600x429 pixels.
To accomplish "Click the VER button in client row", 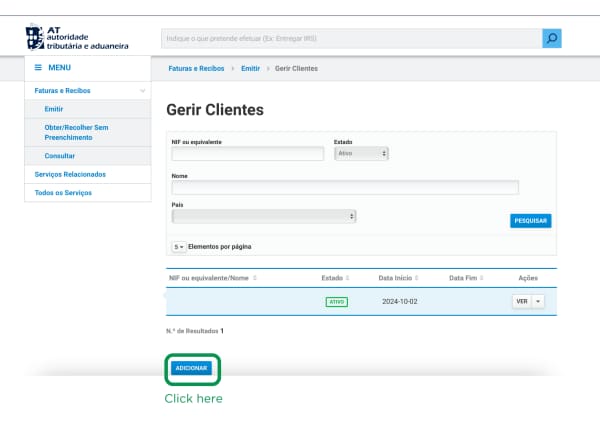I will pos(522,302).
